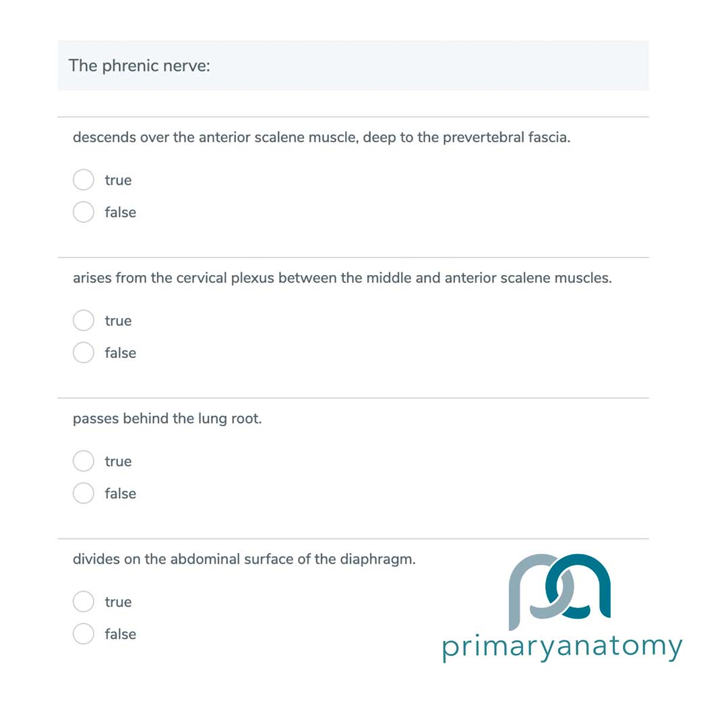Select "false" for the prevertebral fascia statement
Image resolution: width=728 pixels, height=728 pixels.
click(83, 212)
